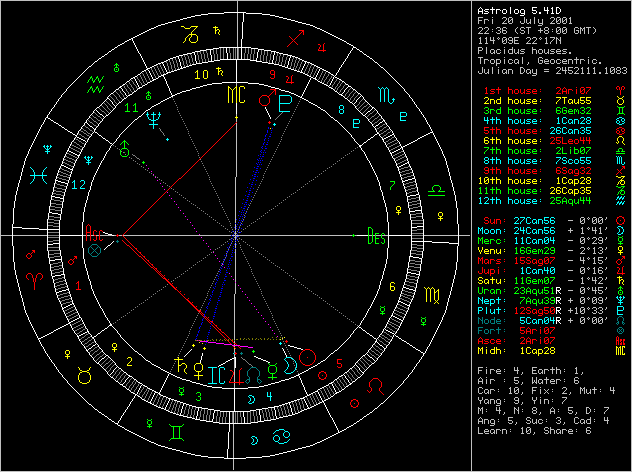632x472 pixels.
Task: Select the large red Jupiter glyph near the IC
Action: [236, 376]
